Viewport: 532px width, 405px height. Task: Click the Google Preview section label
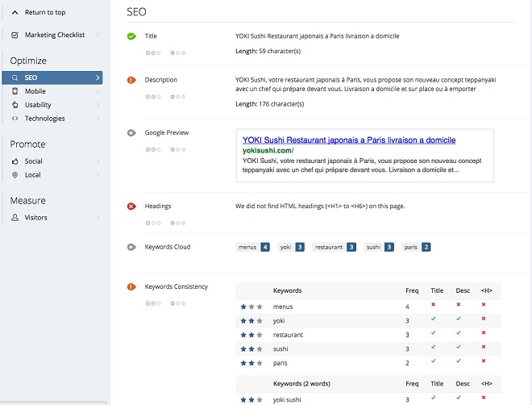tap(167, 133)
